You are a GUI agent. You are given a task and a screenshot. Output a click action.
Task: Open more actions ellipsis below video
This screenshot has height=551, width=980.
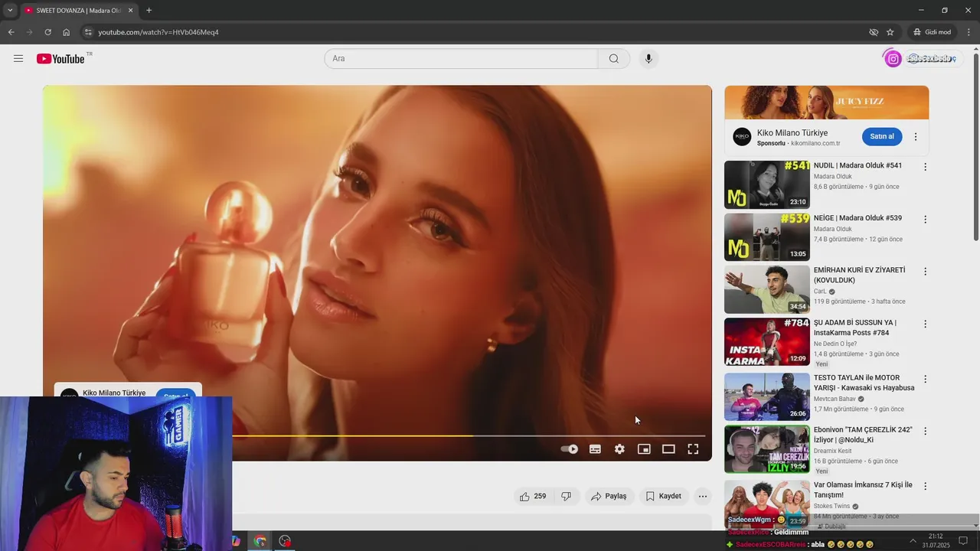pyautogui.click(x=703, y=496)
